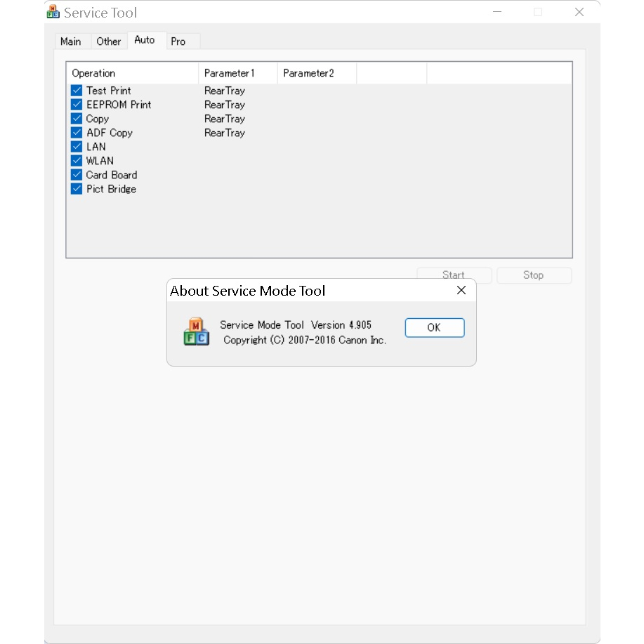Click the Parameter1 column header

tap(238, 73)
